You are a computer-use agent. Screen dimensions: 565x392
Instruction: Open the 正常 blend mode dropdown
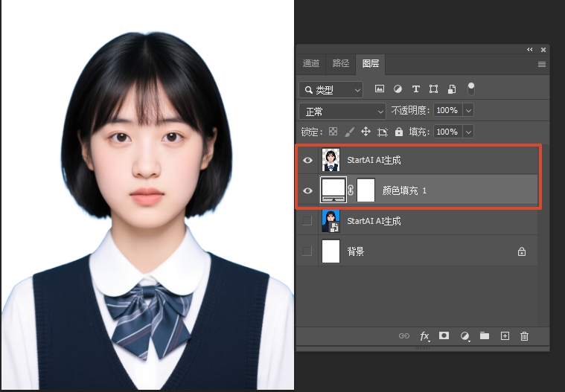coord(342,112)
